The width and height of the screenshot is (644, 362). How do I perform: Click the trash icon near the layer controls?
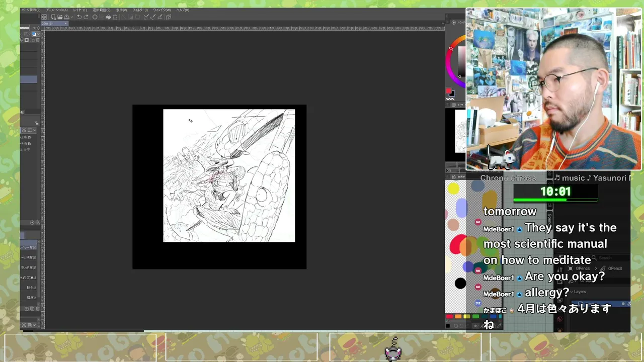pyautogui.click(x=38, y=40)
